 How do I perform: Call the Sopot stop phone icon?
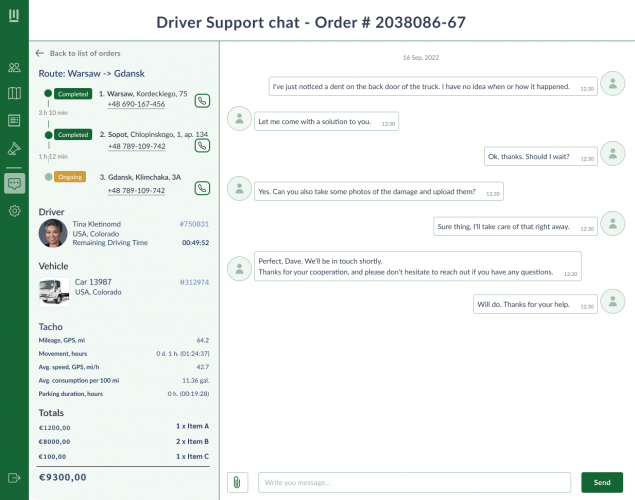click(202, 145)
